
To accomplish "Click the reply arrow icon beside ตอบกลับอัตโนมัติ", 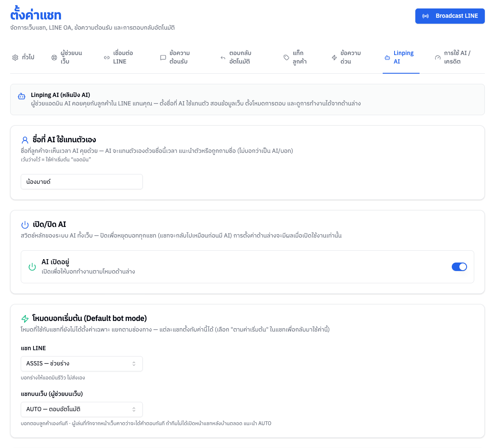I will pyautogui.click(x=223, y=58).
